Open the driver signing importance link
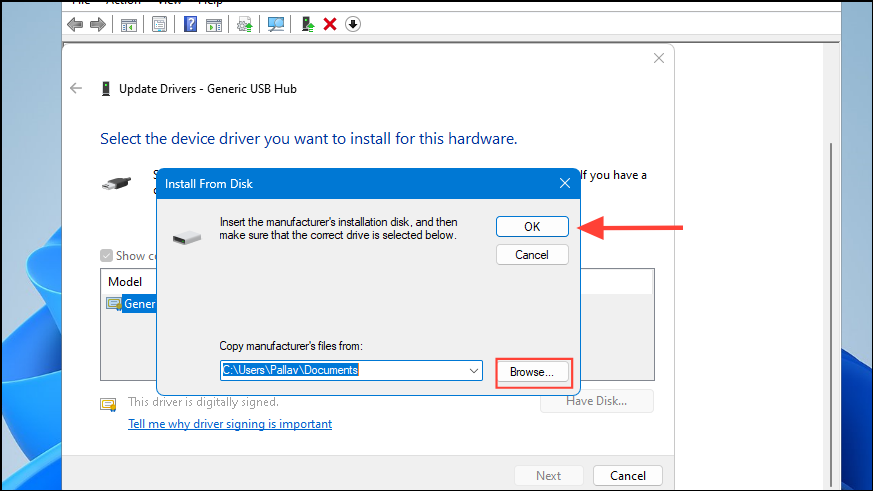 click(230, 424)
